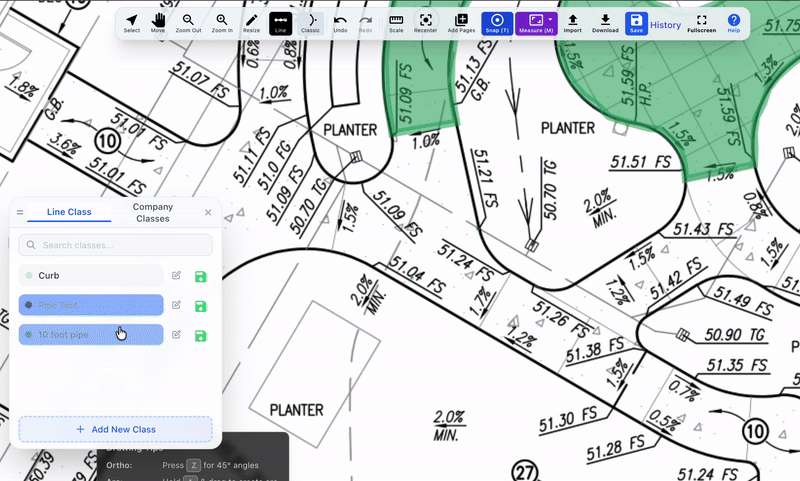Recenter the drawing view
The height and width of the screenshot is (481, 800).
(426, 23)
